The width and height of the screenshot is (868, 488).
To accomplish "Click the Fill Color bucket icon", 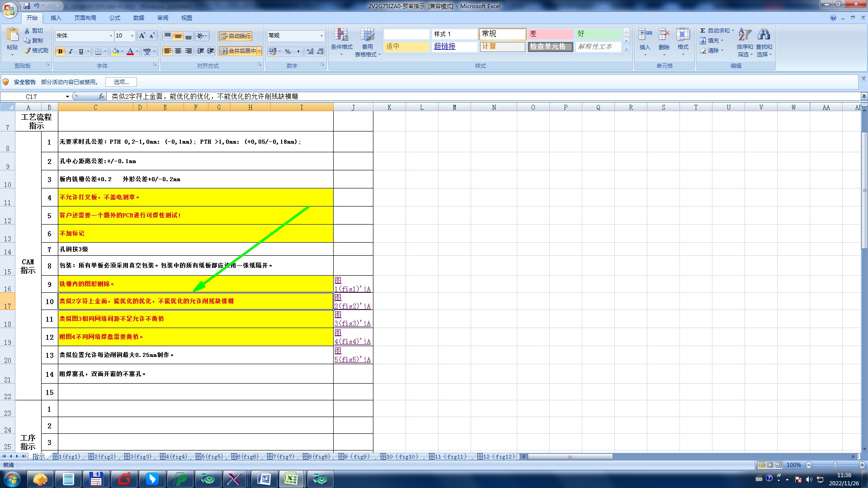I will (116, 52).
